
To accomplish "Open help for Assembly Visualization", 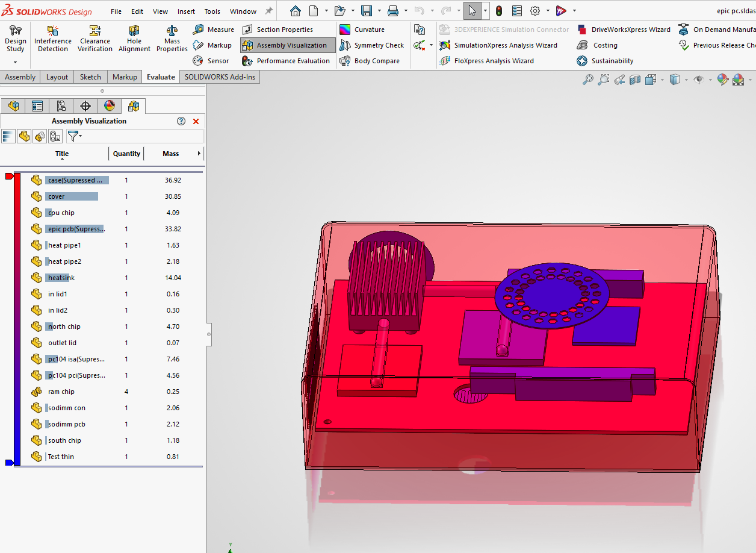I will point(181,121).
